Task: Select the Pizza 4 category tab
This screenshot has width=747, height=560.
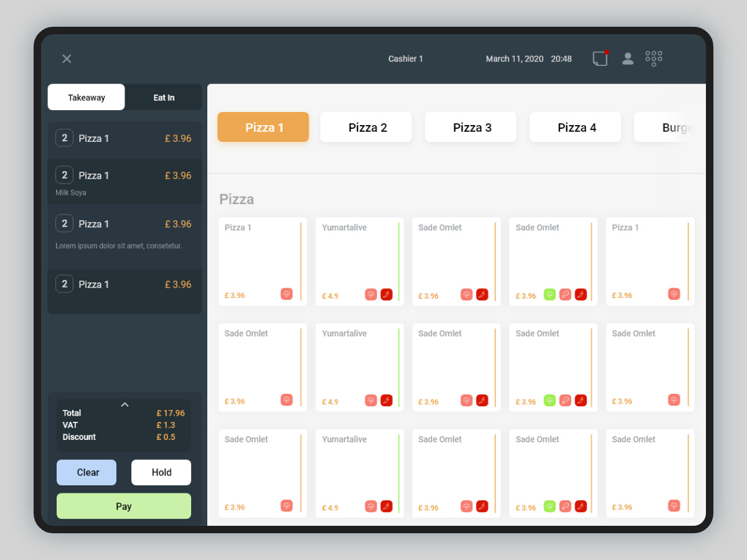Action: (x=575, y=127)
